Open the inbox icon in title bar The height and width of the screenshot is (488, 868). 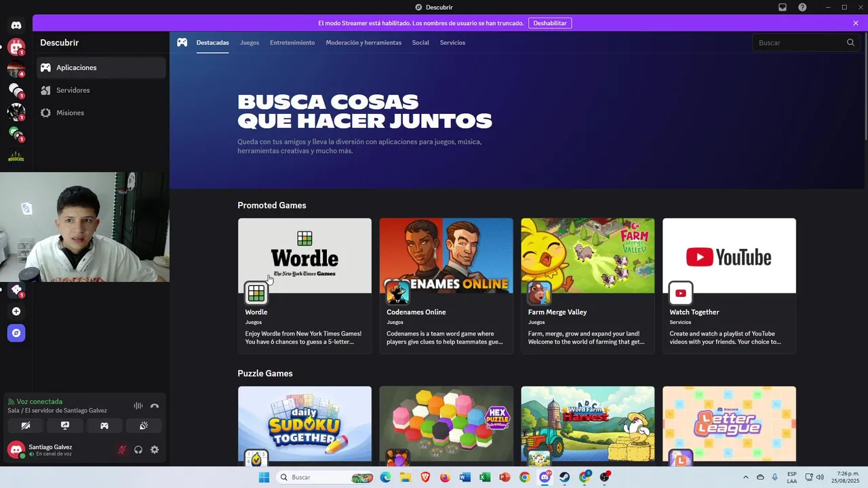point(783,7)
